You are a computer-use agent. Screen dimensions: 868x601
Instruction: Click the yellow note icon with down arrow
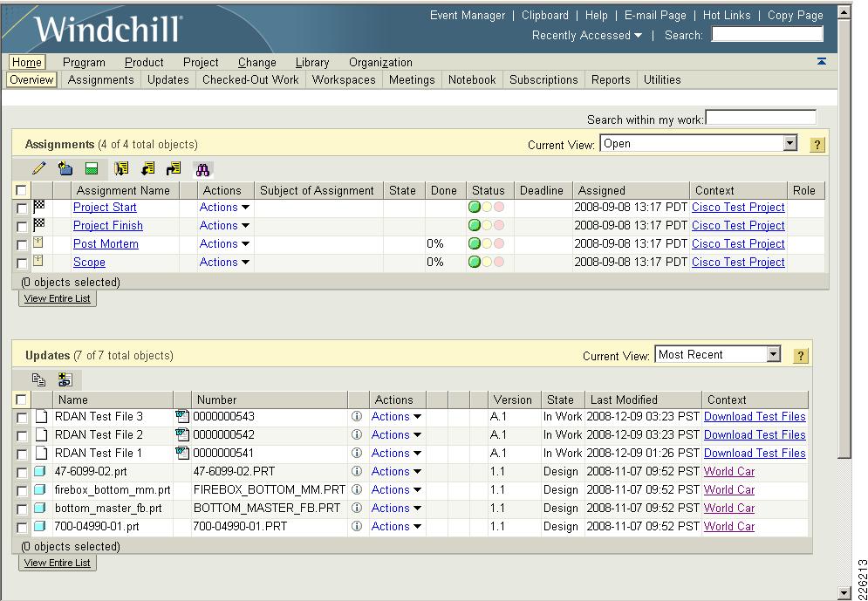click(121, 168)
